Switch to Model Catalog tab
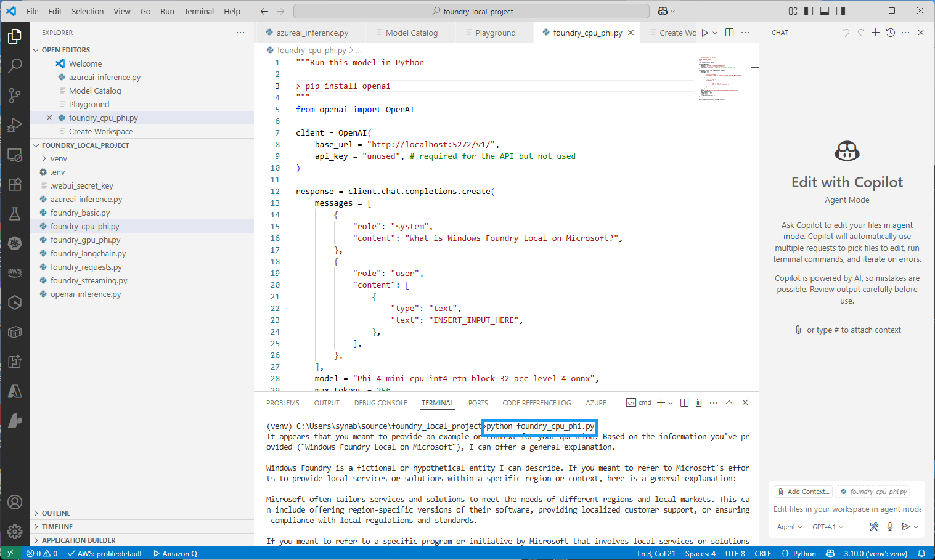Screen dimensions: 935x560 click(411, 33)
